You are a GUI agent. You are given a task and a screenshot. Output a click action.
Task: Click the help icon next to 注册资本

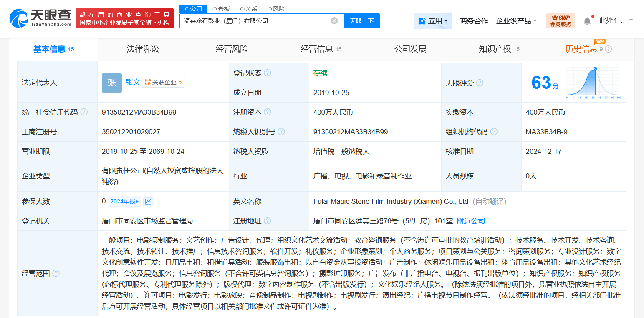pyautogui.click(x=268, y=112)
